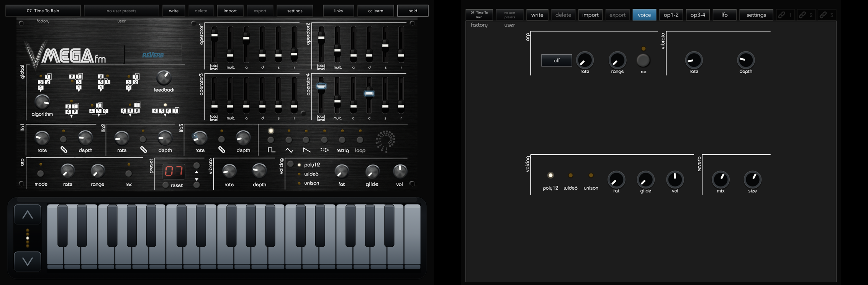The width and height of the screenshot is (868, 285).
Task: Click the vol knob on main synth
Action: [400, 172]
